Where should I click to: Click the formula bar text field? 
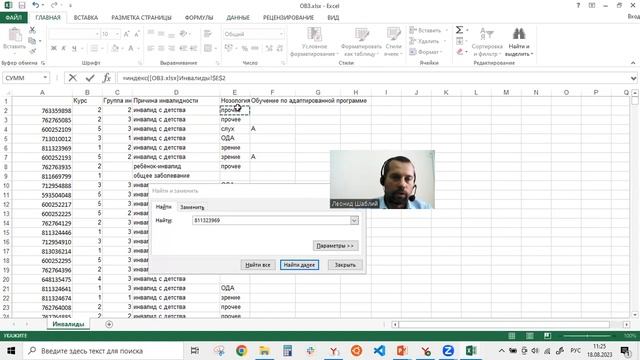pyautogui.click(x=373, y=78)
